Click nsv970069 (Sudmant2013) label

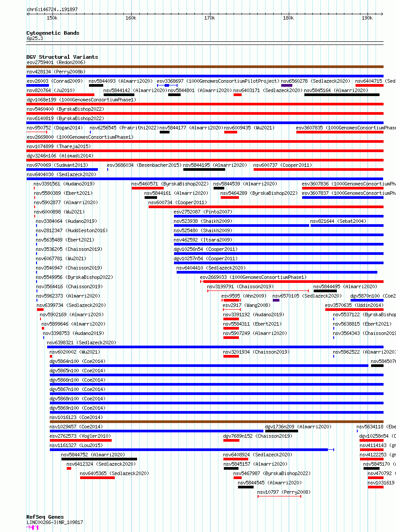click(57, 165)
